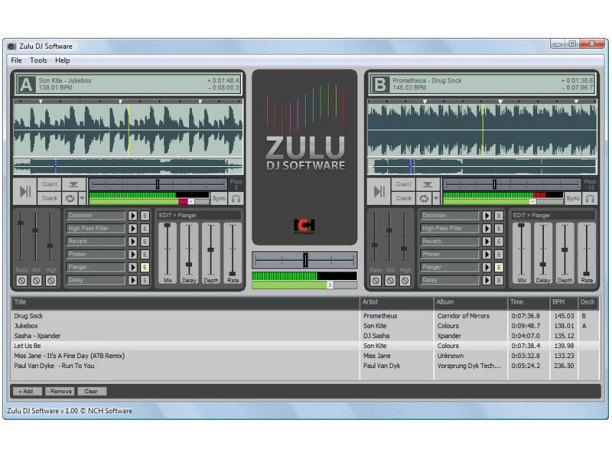This screenshot has height=459, width=612.
Task: Click Deck B top Cue button
Action: [403, 184]
